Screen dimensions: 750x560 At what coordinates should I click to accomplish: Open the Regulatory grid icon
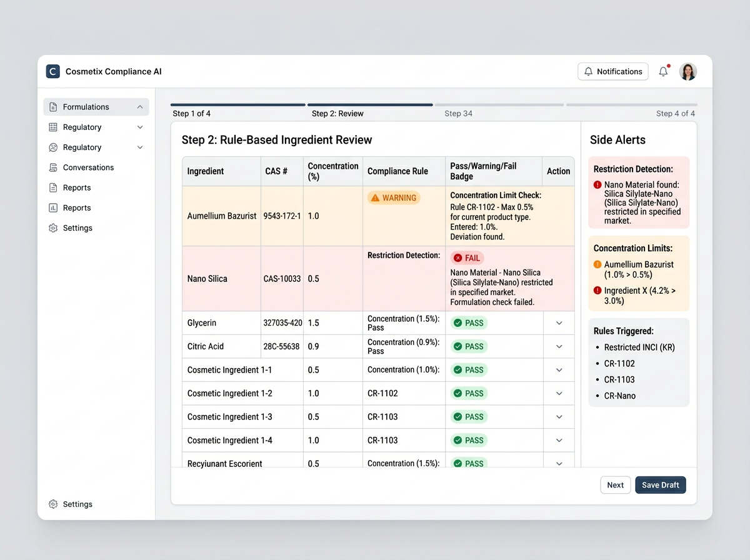54,127
